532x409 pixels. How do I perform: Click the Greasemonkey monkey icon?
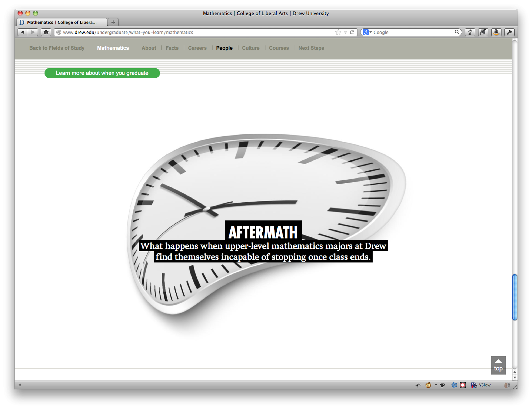[428, 385]
